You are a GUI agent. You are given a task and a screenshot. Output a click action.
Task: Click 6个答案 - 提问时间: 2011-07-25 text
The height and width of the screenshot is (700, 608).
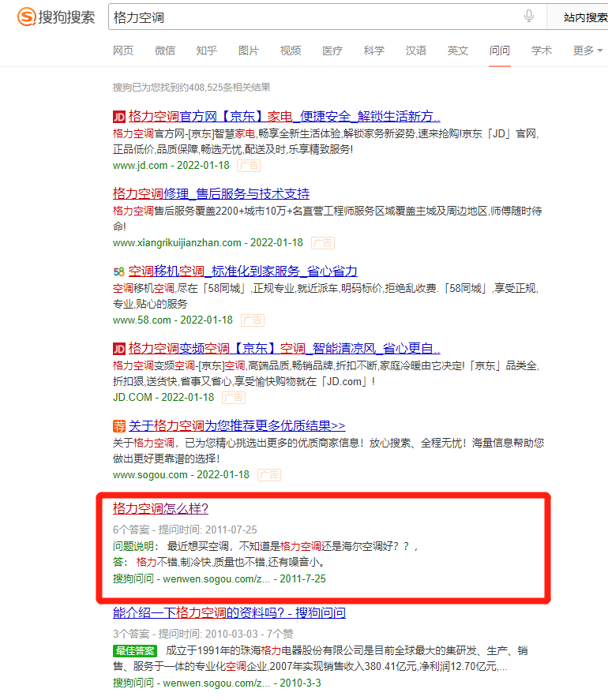pyautogui.click(x=185, y=530)
